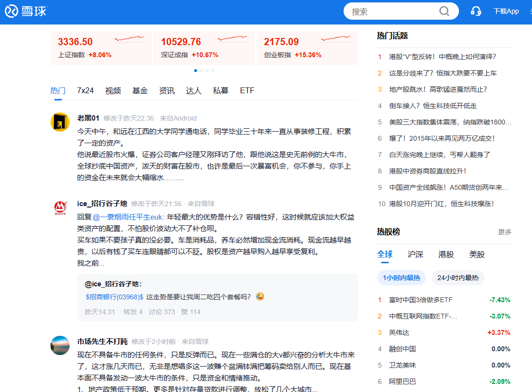The image size is (532, 392).
Task: Open 老黑01's post about 装修工程
Action: pyautogui.click(x=214, y=155)
